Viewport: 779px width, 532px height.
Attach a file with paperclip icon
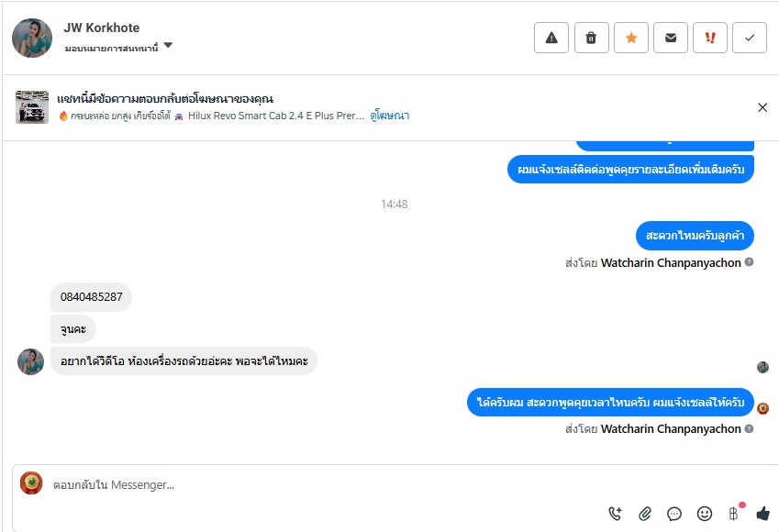tap(645, 514)
